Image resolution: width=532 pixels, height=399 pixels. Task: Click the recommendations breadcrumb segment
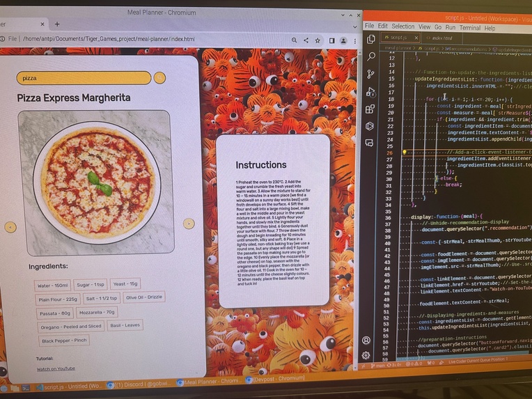pyautogui.click(x=467, y=49)
